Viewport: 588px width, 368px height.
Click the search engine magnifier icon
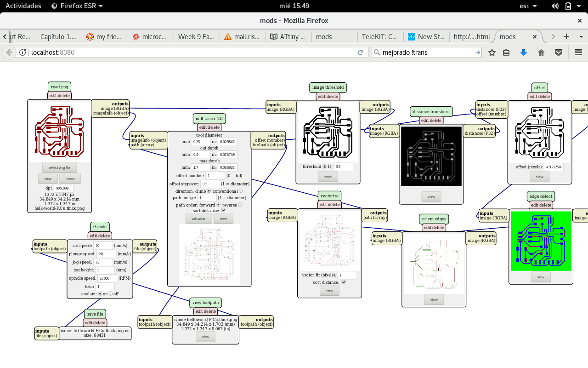377,52
